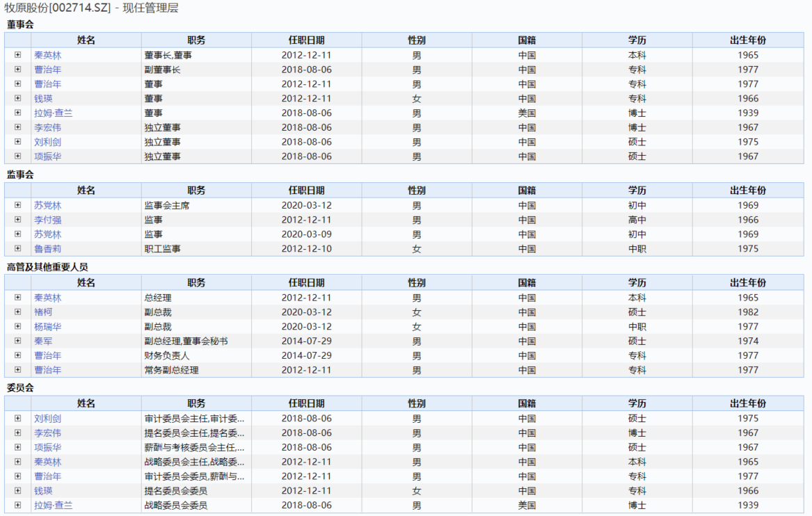The height and width of the screenshot is (516, 812).
Task: Select the 高中 education cell
Action: click(x=637, y=220)
